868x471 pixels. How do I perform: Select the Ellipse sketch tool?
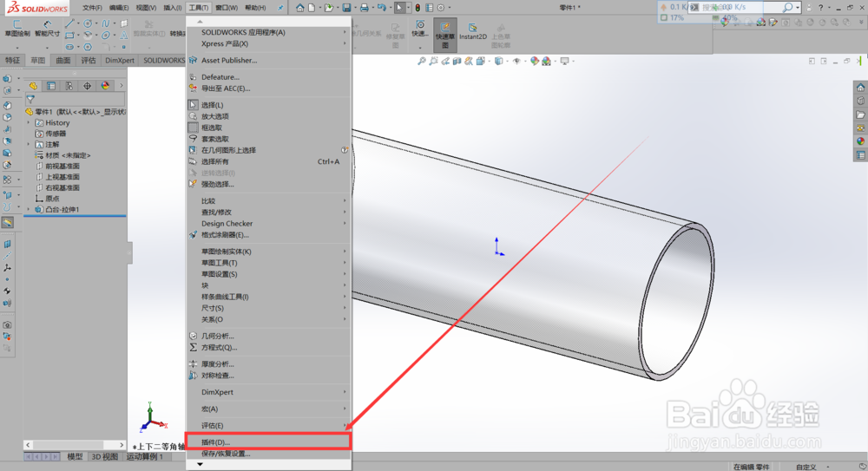coord(106,36)
